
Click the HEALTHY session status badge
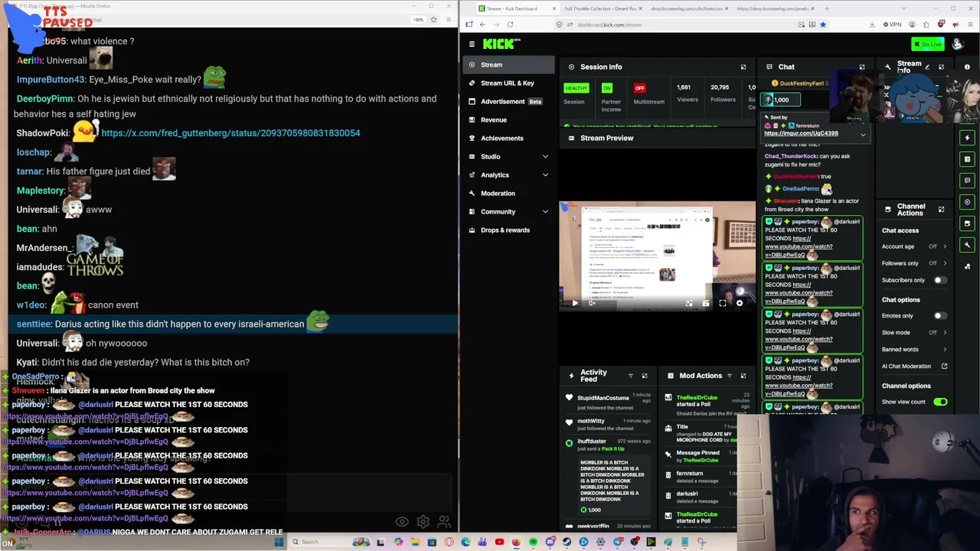click(576, 88)
